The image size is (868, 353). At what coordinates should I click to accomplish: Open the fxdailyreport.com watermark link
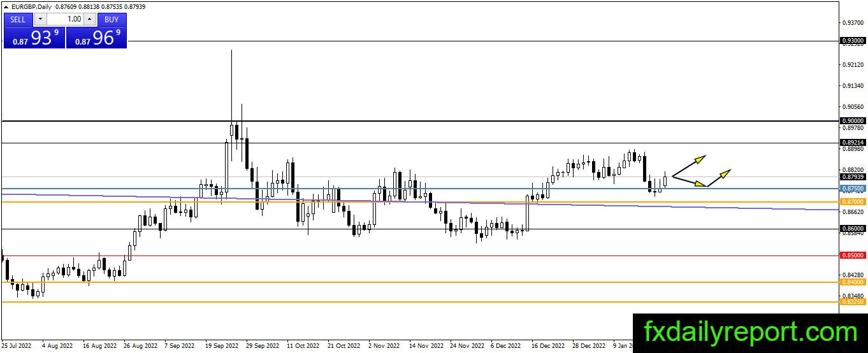750,333
